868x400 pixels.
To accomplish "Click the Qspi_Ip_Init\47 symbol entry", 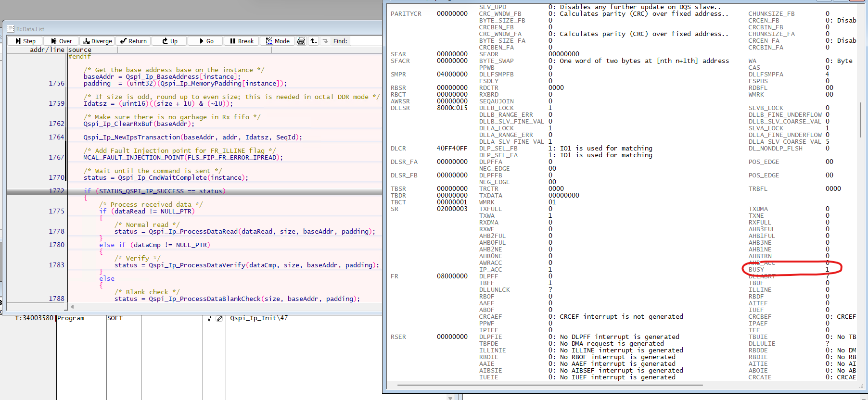I will pyautogui.click(x=259, y=318).
